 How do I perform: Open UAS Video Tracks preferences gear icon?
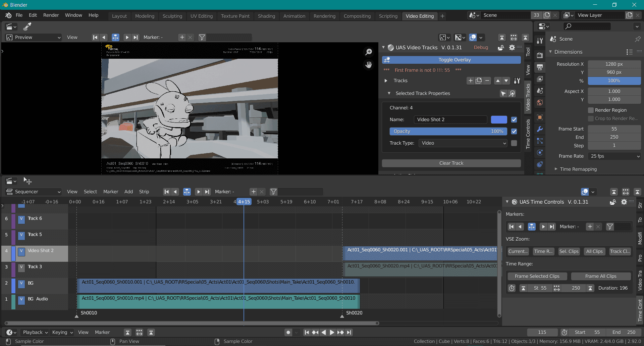tap(512, 47)
